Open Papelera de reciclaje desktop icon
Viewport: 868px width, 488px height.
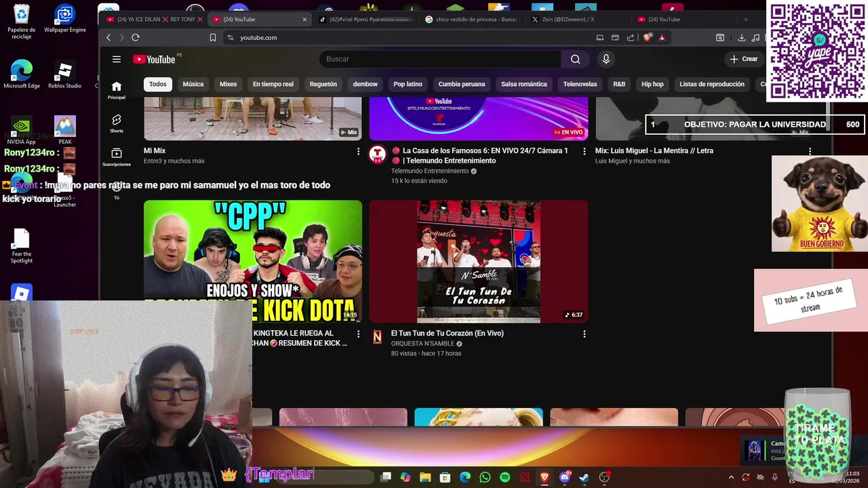(22, 22)
